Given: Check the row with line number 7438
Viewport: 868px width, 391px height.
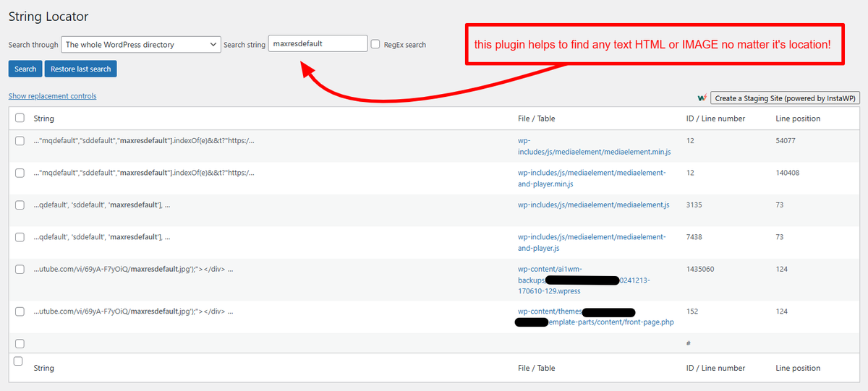Looking at the screenshot, I should (20, 237).
